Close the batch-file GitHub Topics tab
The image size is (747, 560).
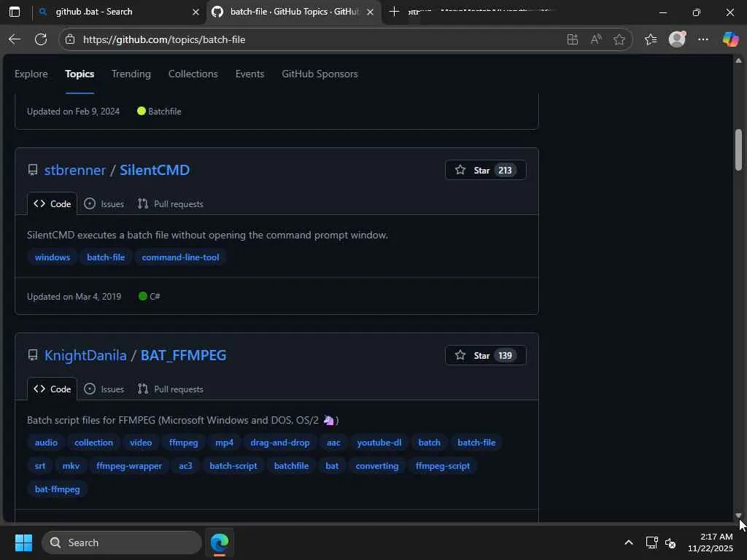370,12
